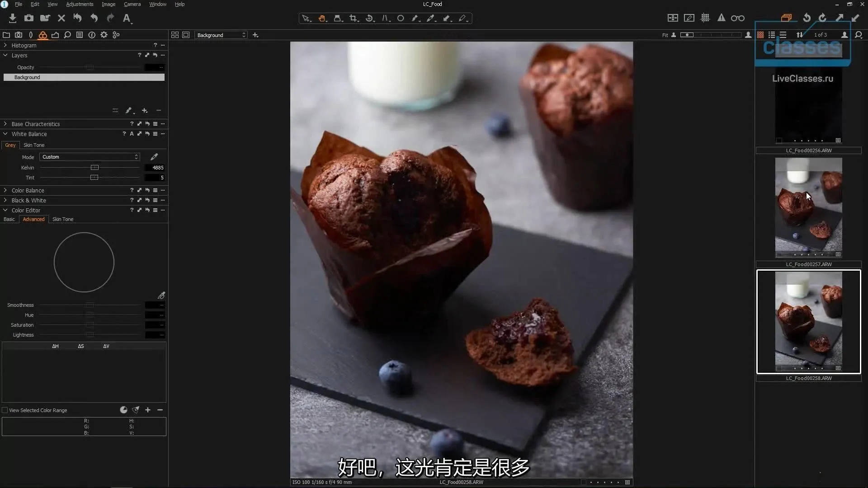This screenshot has width=868, height=488.
Task: Toggle View Selected Color Range checkbox
Action: point(5,410)
